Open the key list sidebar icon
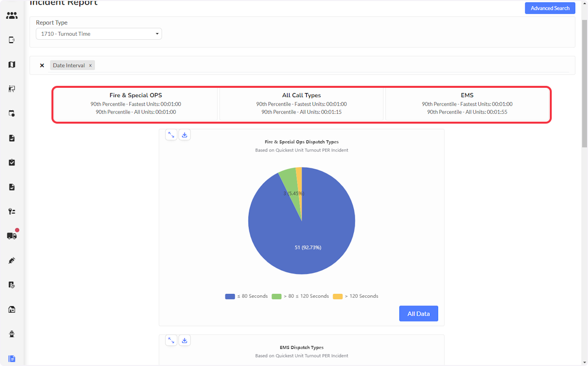The height and width of the screenshot is (366, 588). (x=12, y=211)
